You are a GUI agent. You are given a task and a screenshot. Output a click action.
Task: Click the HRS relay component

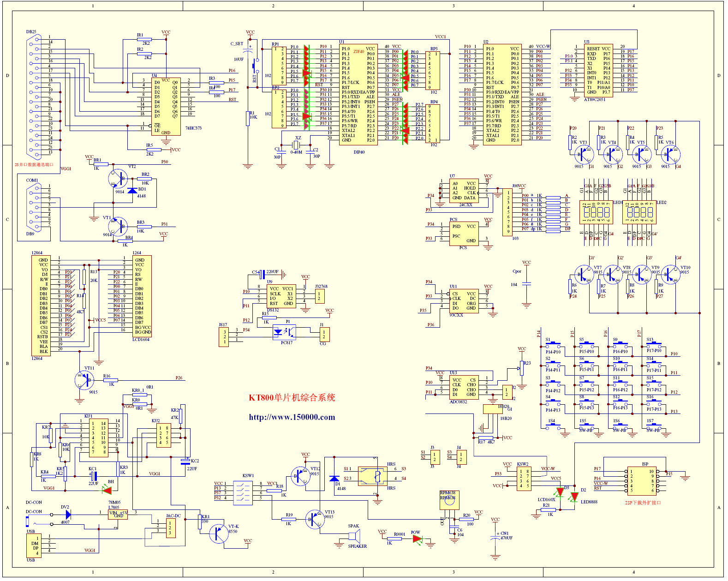click(373, 476)
